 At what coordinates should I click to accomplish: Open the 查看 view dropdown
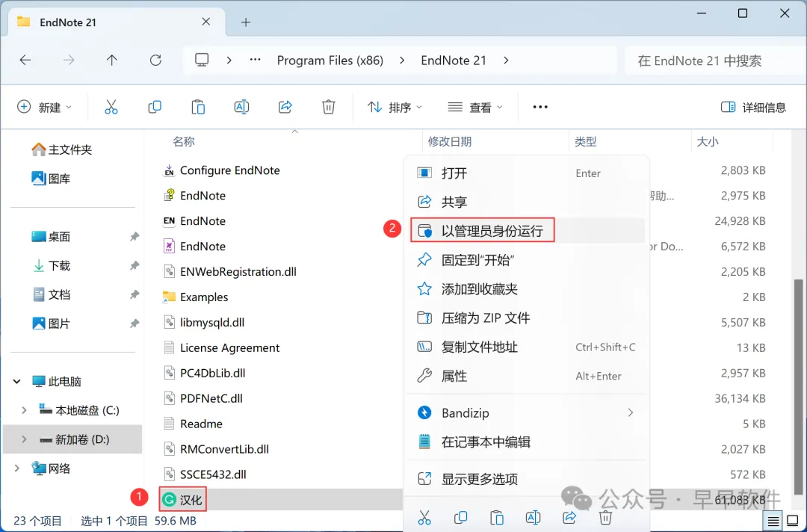click(x=474, y=107)
